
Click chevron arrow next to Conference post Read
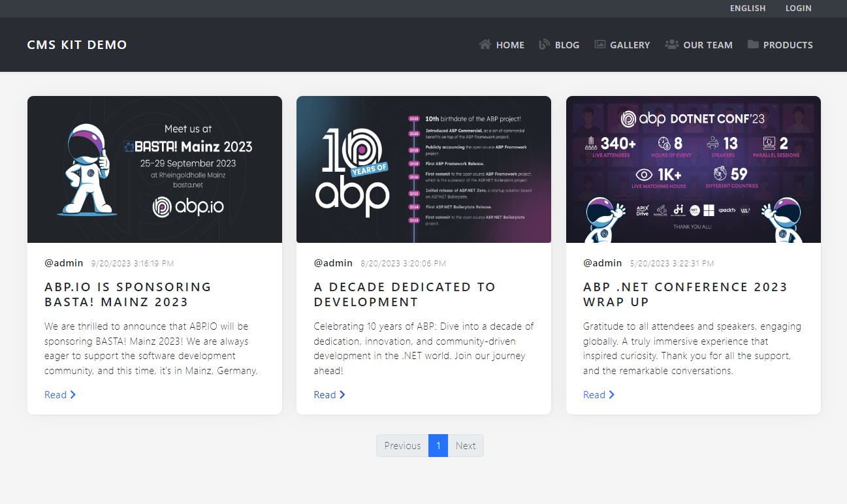tap(612, 394)
